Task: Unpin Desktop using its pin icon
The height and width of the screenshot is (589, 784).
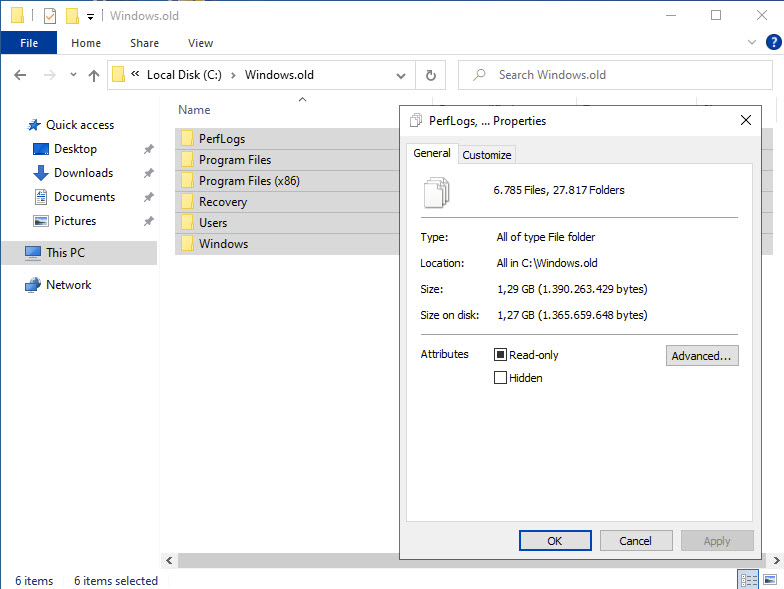Action: (148, 149)
